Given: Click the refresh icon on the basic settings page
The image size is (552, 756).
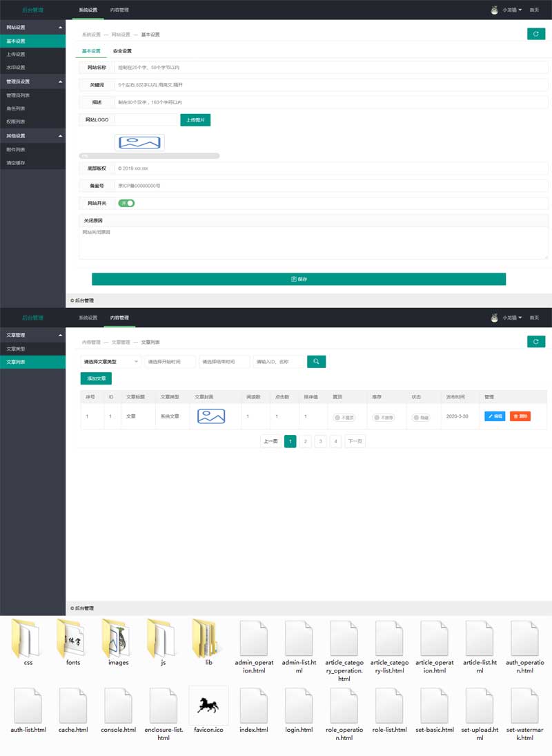Looking at the screenshot, I should pyautogui.click(x=536, y=34).
